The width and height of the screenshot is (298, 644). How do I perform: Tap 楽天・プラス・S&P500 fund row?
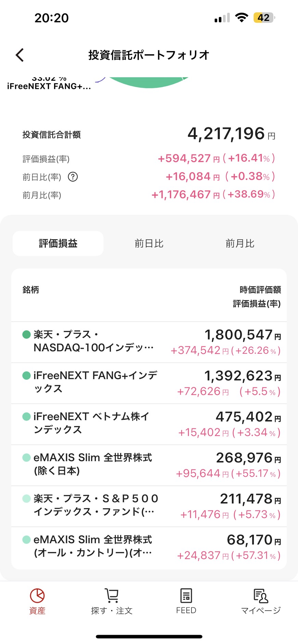click(x=149, y=506)
